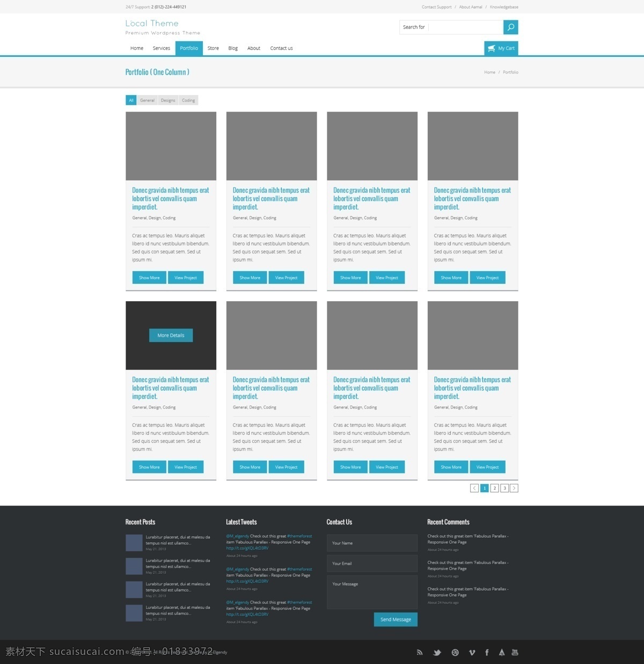Viewport: 644px width, 664px height.
Task: Open the Twitter icon in footer
Action: (437, 652)
